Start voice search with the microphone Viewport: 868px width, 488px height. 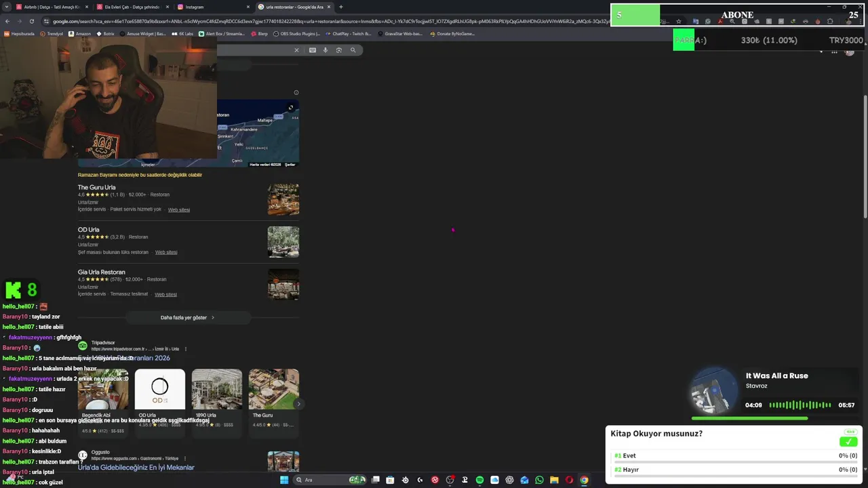(325, 50)
